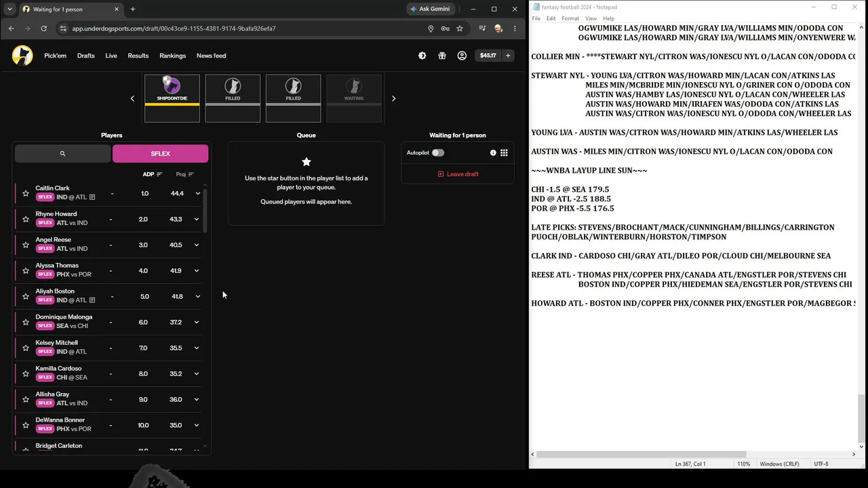868x488 pixels.
Task: Star Dominique Malonga to add to queue
Action: pyautogui.click(x=26, y=322)
